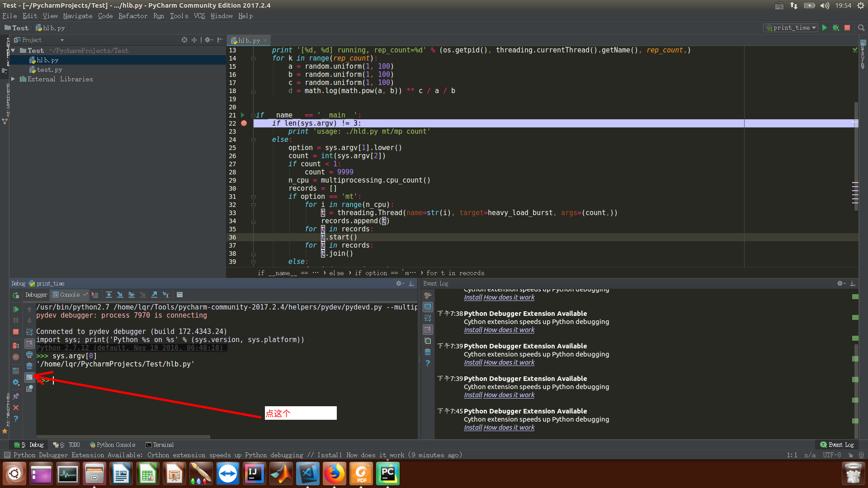
Task: Click Run to Cursor debug button
Action: click(165, 295)
